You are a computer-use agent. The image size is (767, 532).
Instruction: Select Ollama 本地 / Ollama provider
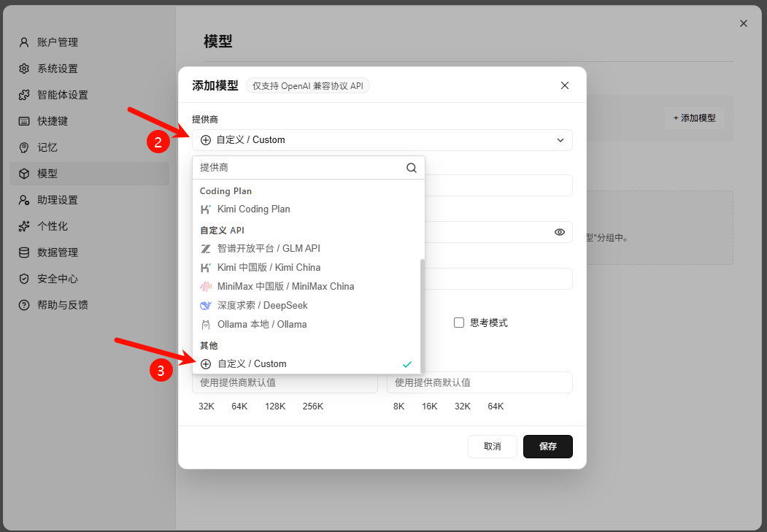tap(307, 325)
